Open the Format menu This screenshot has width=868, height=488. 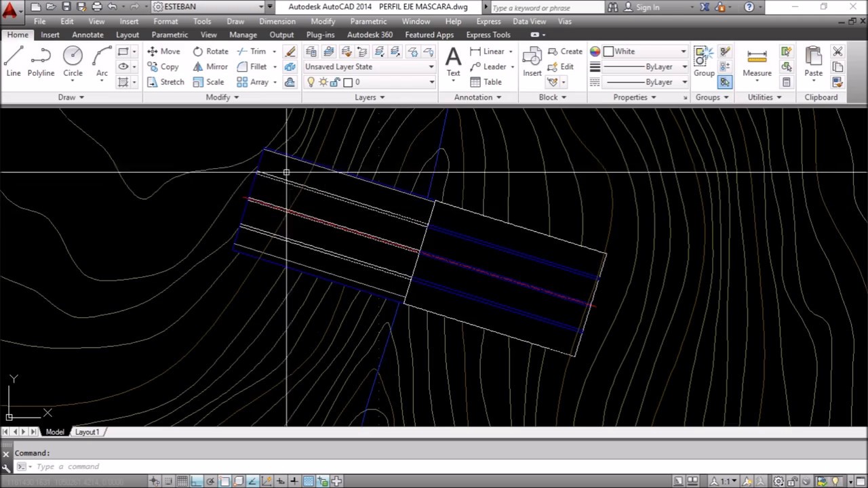click(165, 21)
